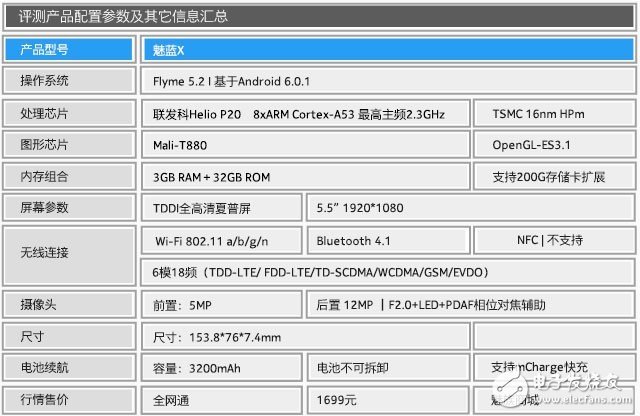The width and height of the screenshot is (640, 416).
Task: Select the blue 产品型号 header cell
Action: point(69,49)
